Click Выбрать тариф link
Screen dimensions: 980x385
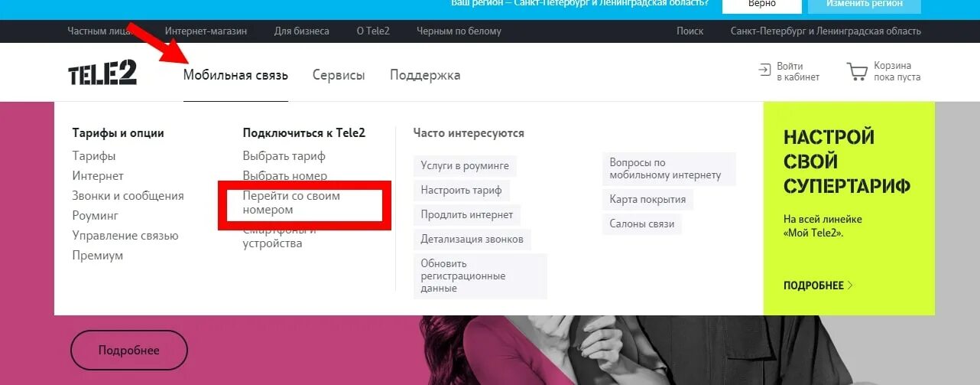(284, 155)
